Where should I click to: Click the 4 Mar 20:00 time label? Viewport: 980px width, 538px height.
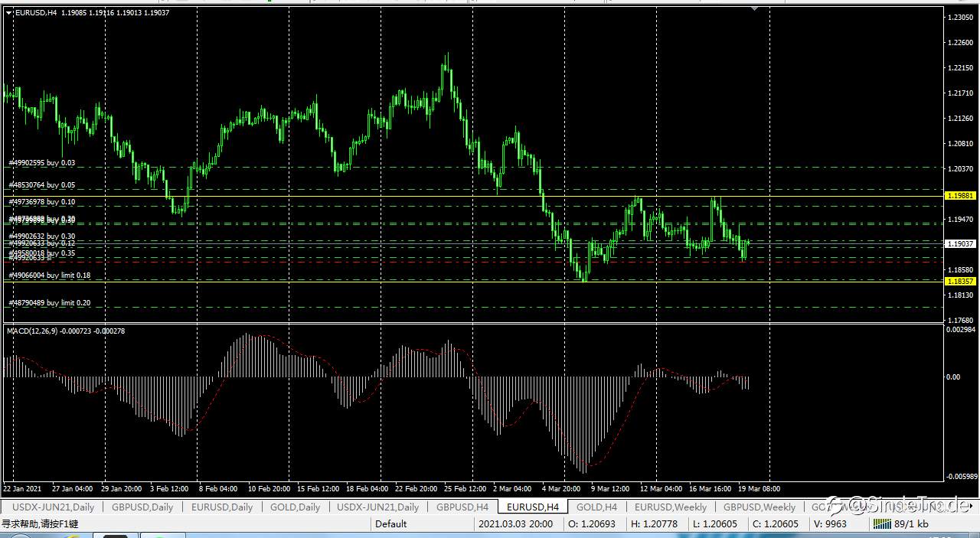(563, 488)
